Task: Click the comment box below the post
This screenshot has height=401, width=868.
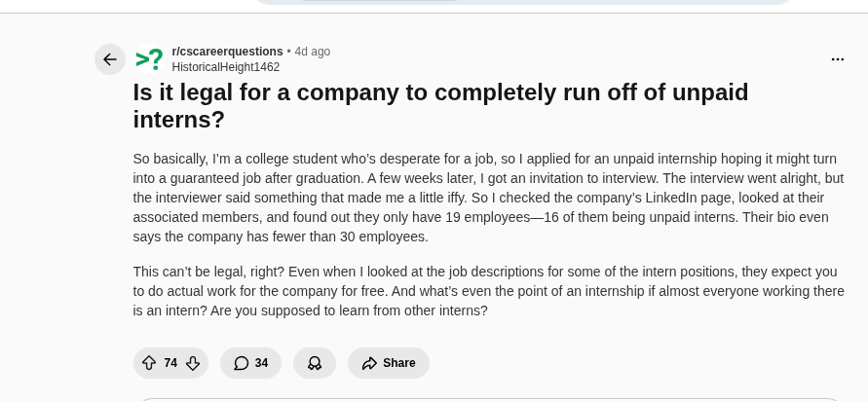Action: point(488,398)
